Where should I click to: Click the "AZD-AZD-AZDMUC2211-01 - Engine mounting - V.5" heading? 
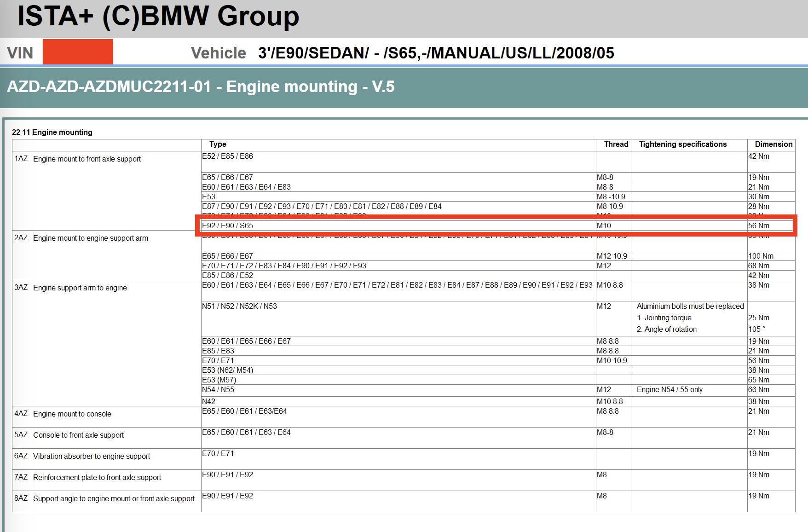(x=201, y=87)
